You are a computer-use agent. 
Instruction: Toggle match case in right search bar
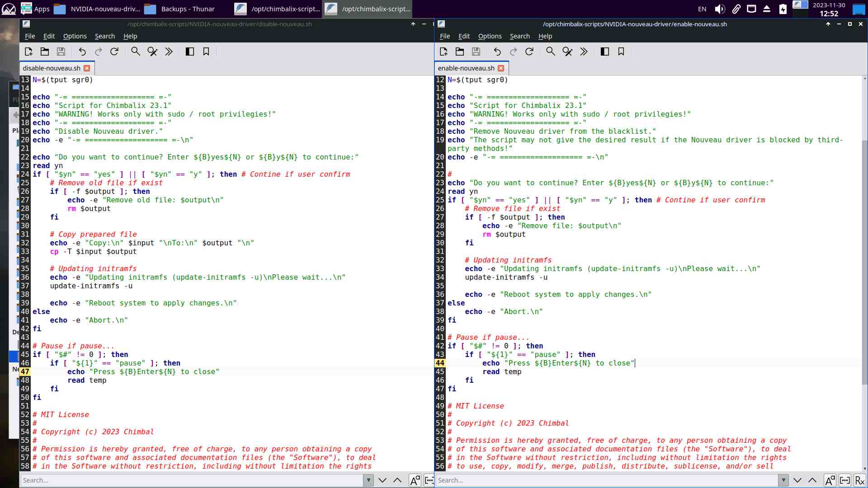[x=830, y=480]
